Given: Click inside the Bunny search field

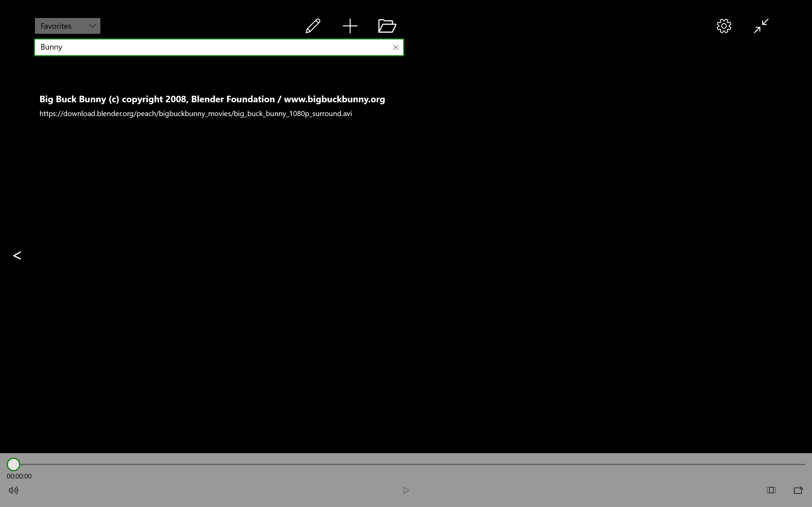Looking at the screenshot, I should [x=215, y=47].
